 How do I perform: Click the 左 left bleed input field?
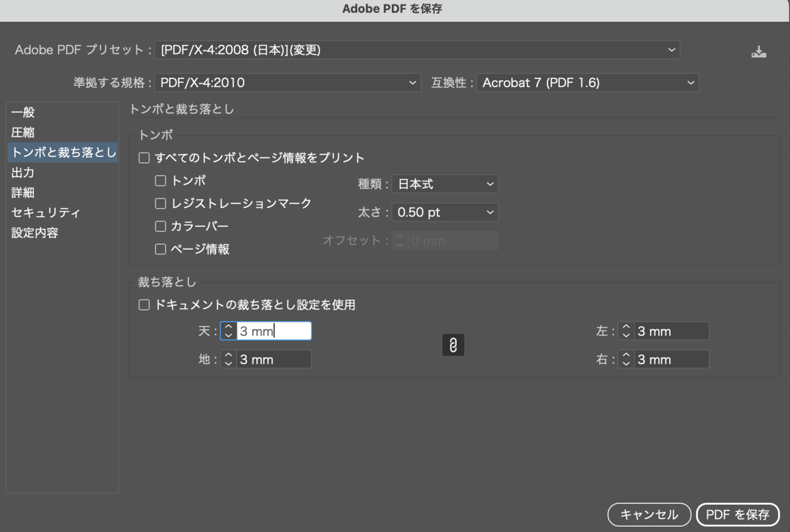coord(671,331)
